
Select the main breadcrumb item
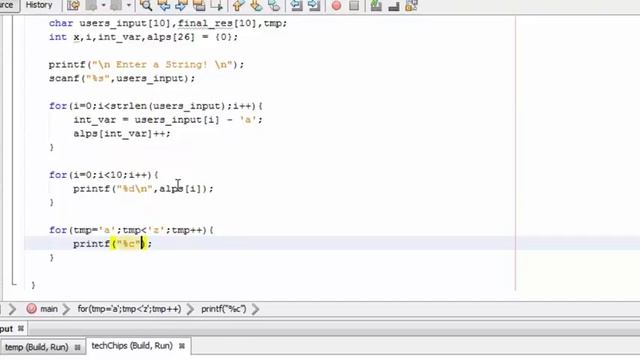(x=49, y=309)
